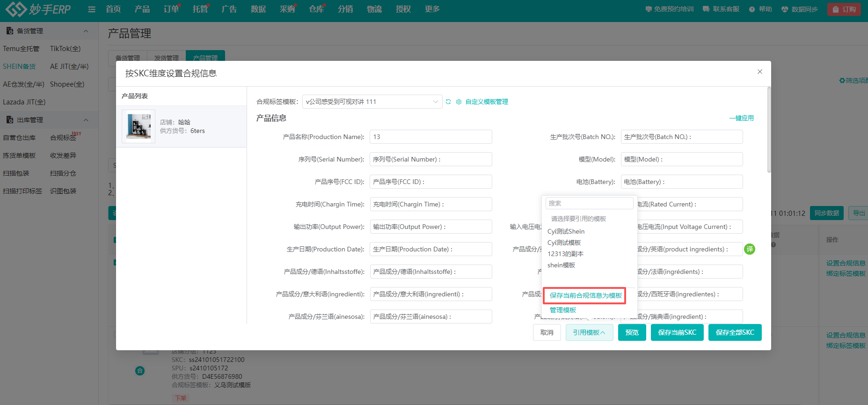Click 管理模板 in the popup list

coord(563,310)
